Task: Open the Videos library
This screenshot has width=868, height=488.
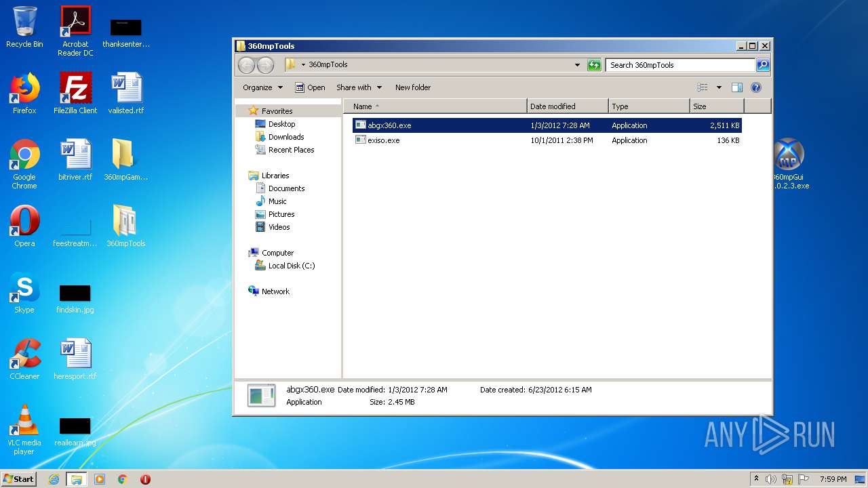Action: tap(279, 227)
